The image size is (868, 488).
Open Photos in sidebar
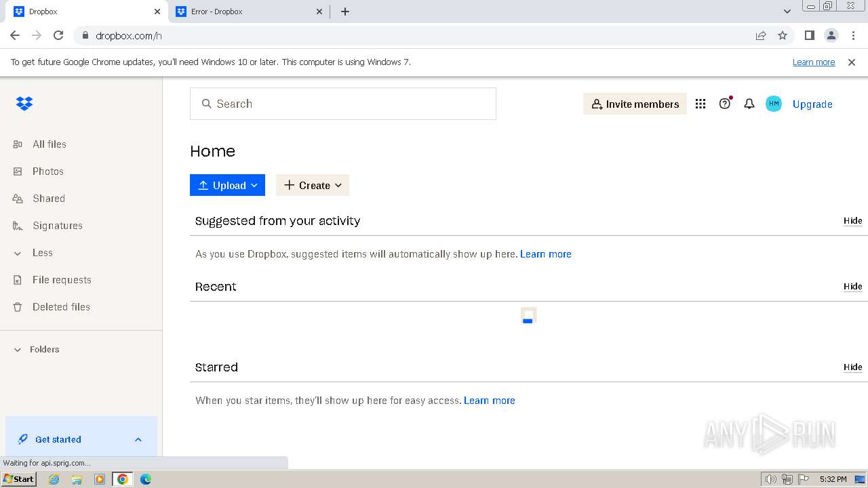coord(47,171)
